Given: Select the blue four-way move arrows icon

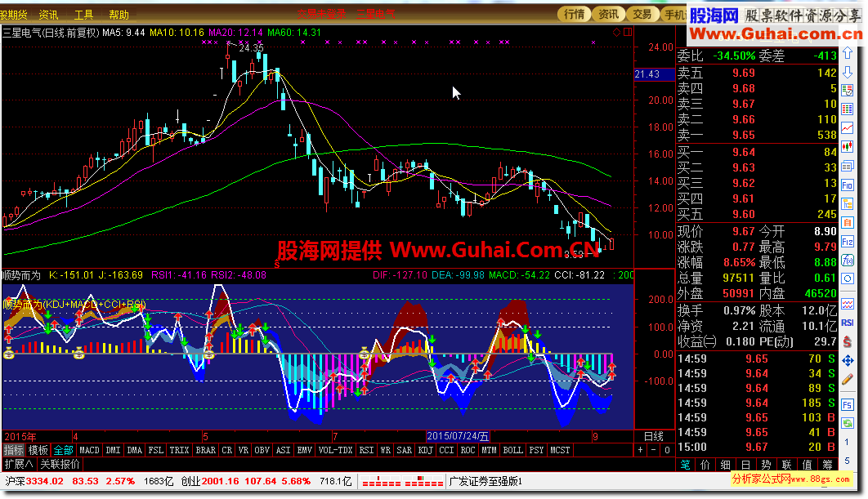Looking at the screenshot, I should tap(848, 361).
